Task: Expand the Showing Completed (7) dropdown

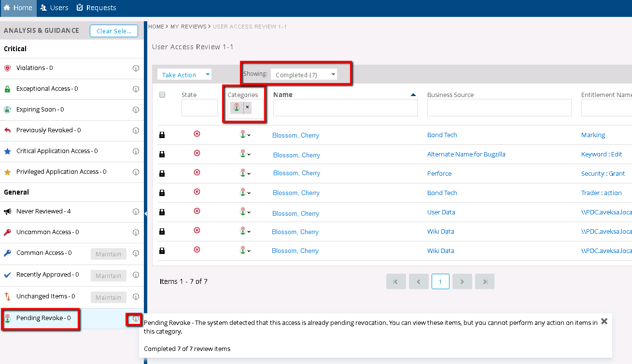Action: [304, 75]
